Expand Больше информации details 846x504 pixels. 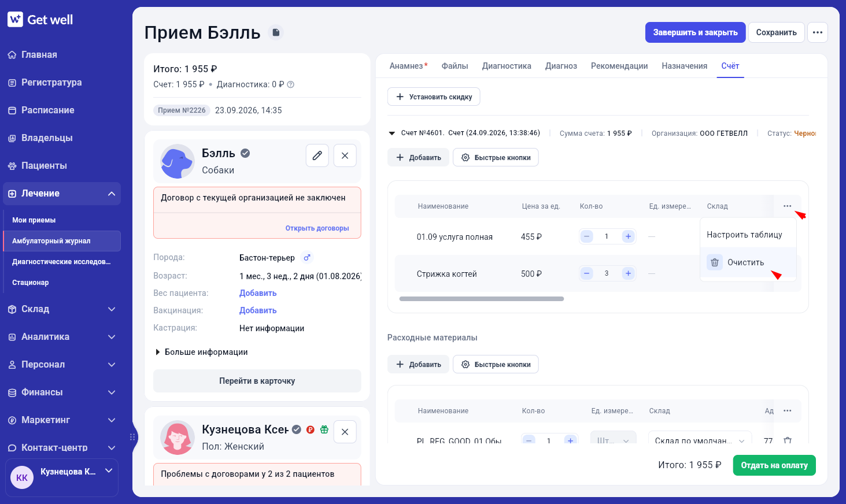pyautogui.click(x=201, y=352)
